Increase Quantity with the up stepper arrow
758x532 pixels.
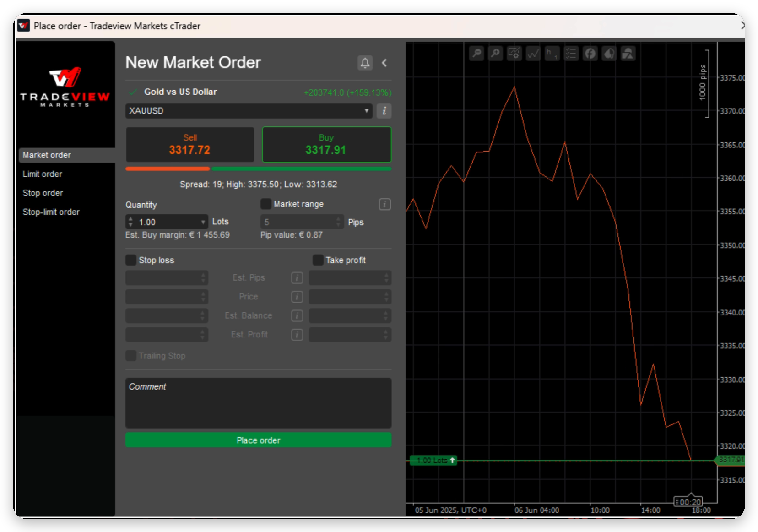[130, 219]
